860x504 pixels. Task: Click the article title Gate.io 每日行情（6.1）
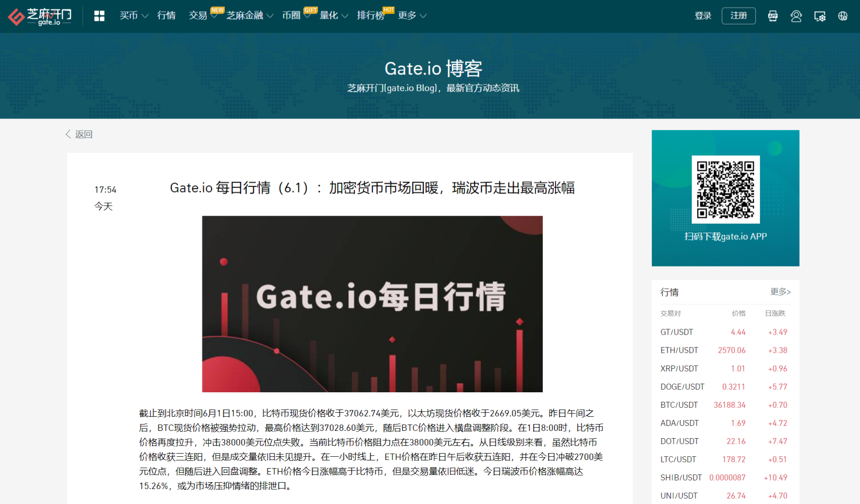pyautogui.click(x=372, y=188)
